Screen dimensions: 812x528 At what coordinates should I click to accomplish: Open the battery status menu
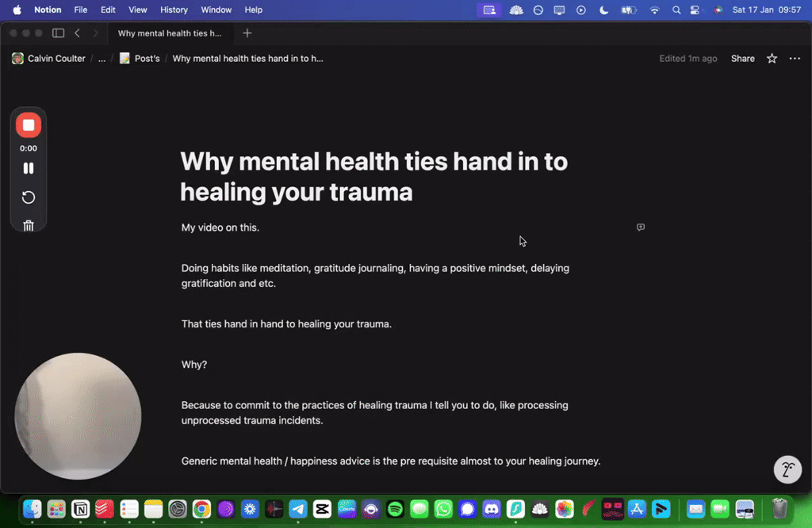pos(628,10)
